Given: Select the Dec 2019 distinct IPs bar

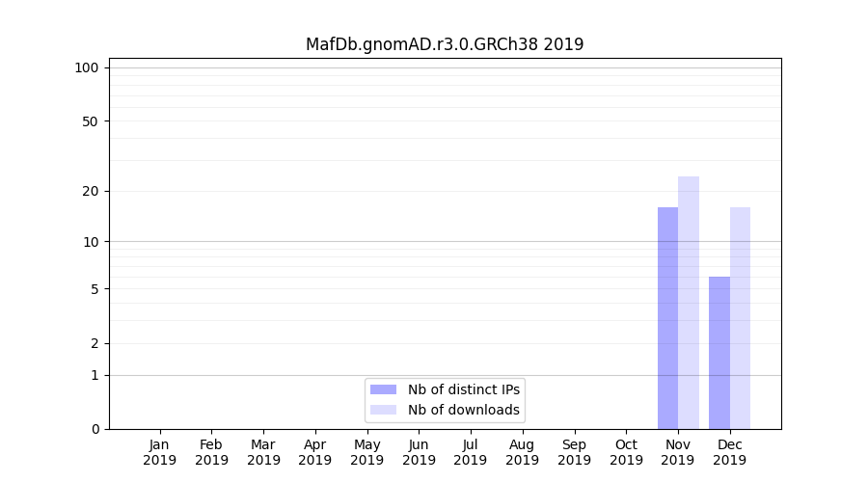Looking at the screenshot, I should 719,353.
